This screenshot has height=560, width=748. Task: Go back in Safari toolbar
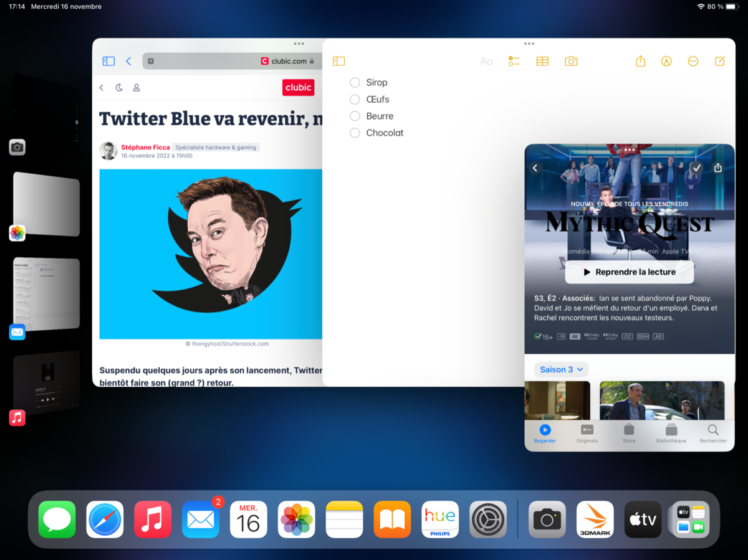pos(128,61)
